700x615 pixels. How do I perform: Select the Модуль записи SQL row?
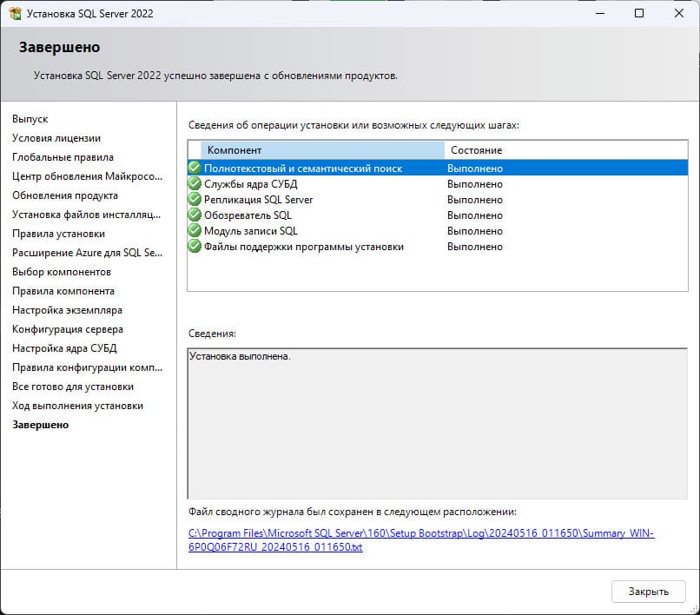(438, 230)
